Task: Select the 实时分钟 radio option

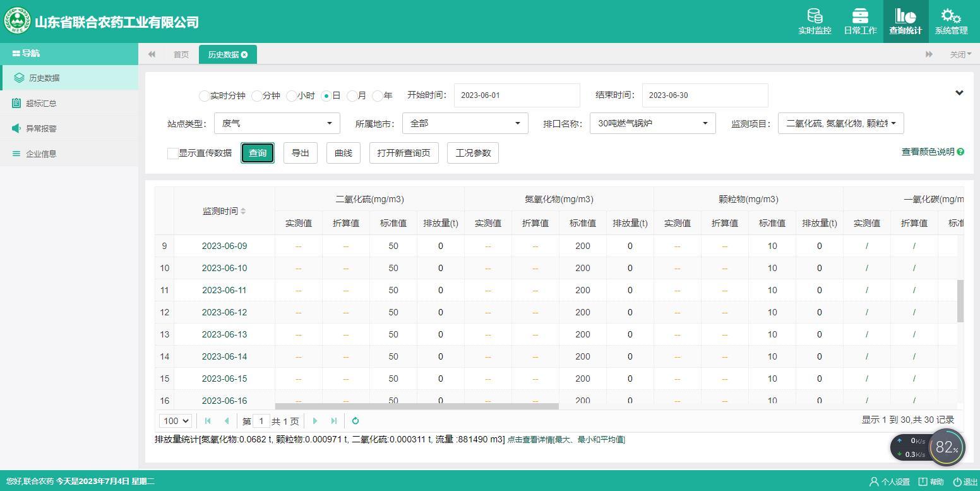Action: coord(204,96)
